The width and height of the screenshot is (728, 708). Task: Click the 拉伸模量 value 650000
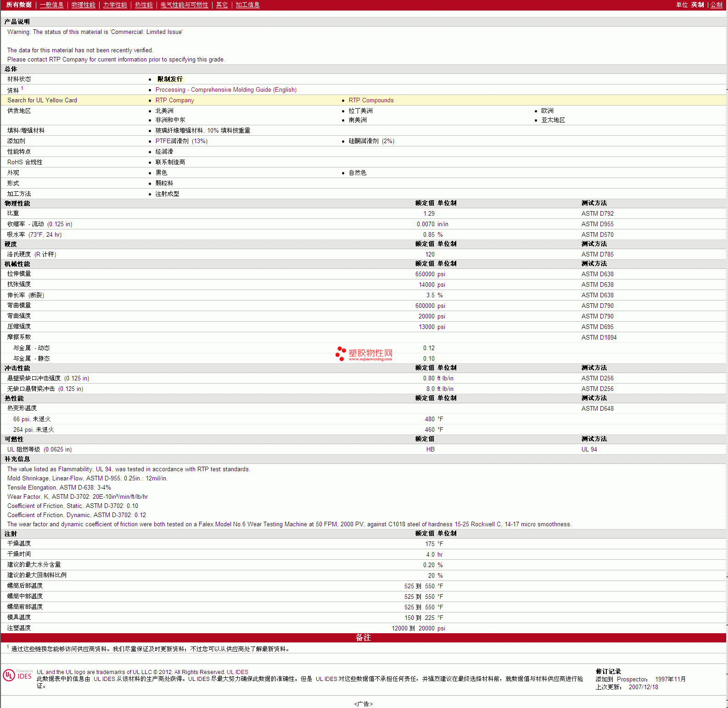[425, 274]
